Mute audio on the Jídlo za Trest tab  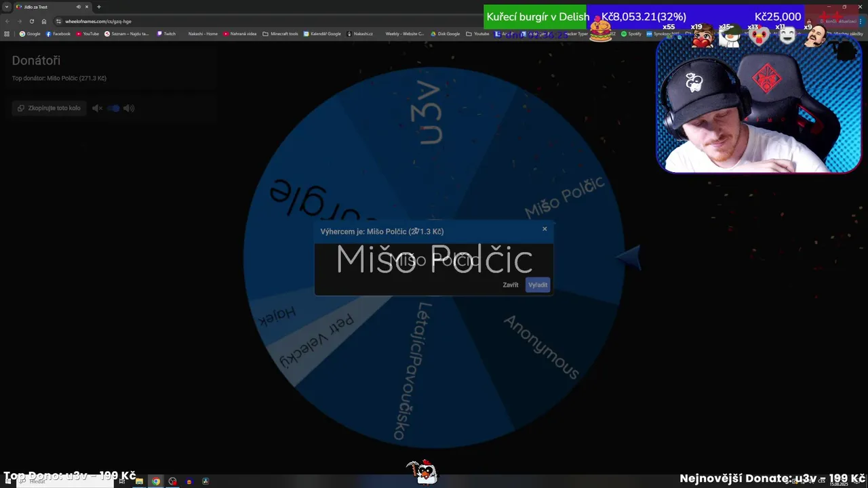pos(79,7)
